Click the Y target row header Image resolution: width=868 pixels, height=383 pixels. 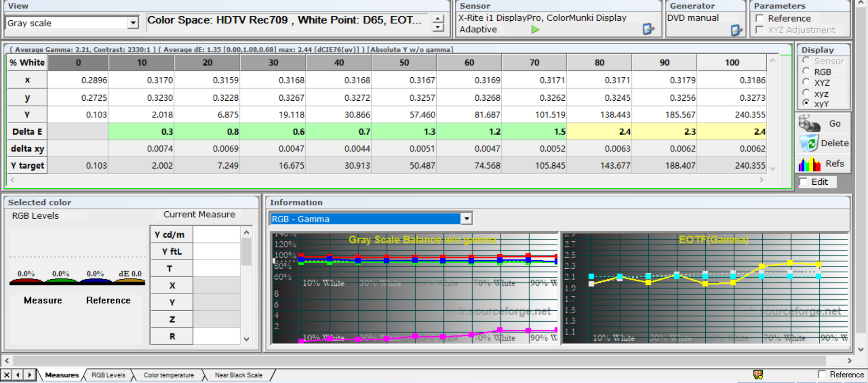(27, 166)
